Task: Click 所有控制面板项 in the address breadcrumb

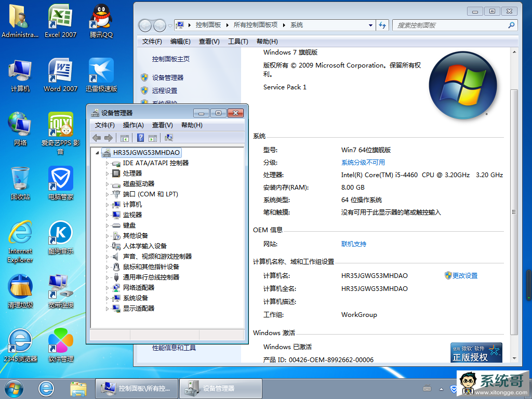Action: pos(256,25)
